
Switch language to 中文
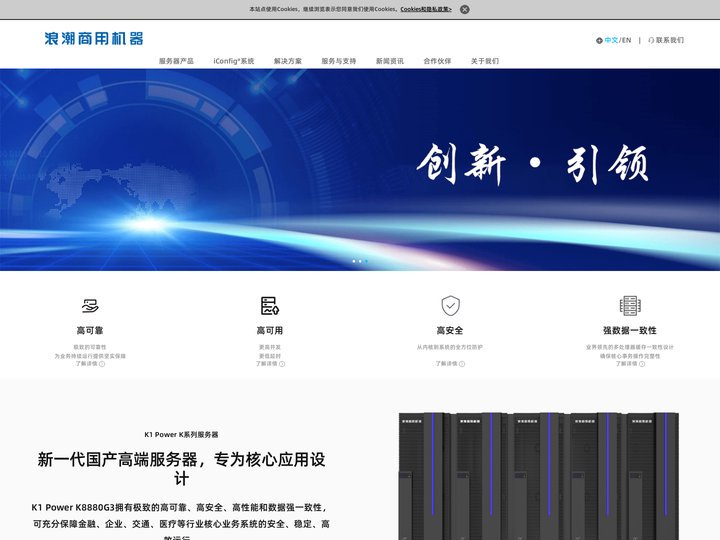pyautogui.click(x=611, y=40)
